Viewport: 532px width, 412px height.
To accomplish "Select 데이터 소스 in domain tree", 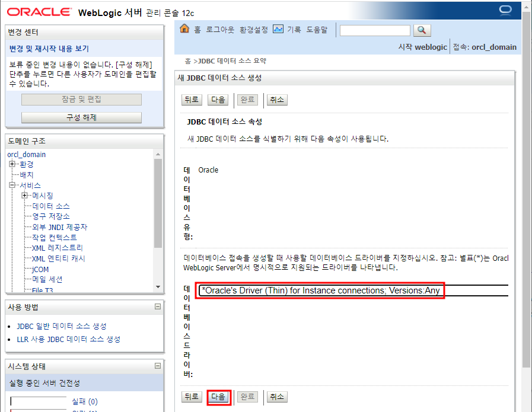I will pyautogui.click(x=51, y=206).
